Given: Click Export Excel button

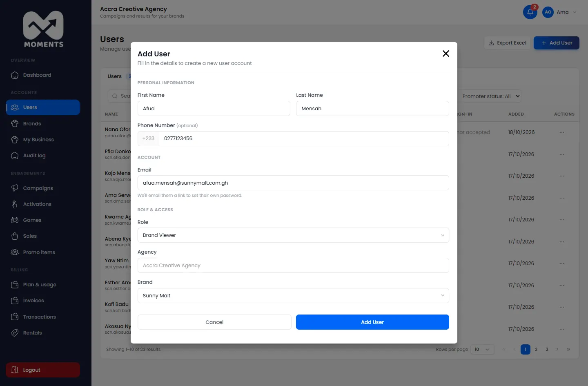Looking at the screenshot, I should 507,43.
